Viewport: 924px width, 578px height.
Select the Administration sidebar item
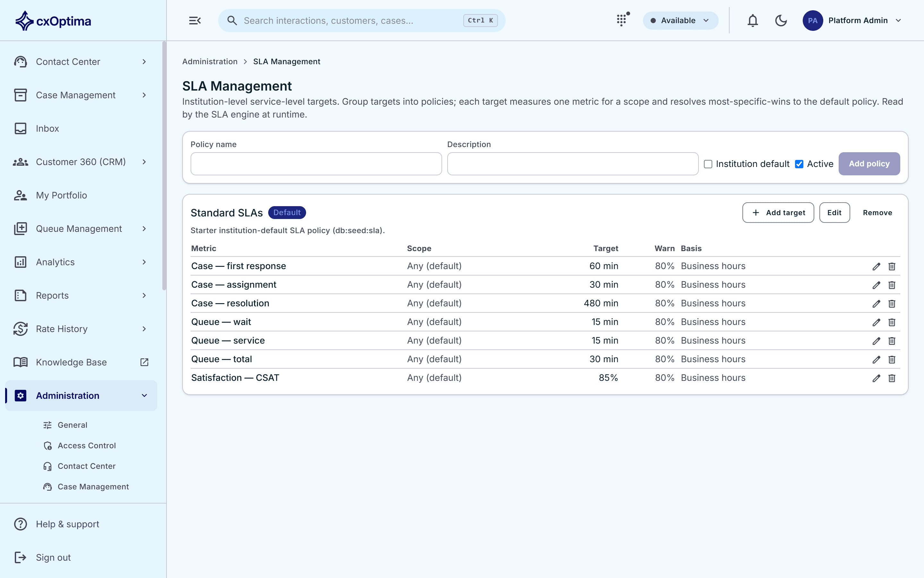[x=81, y=396]
